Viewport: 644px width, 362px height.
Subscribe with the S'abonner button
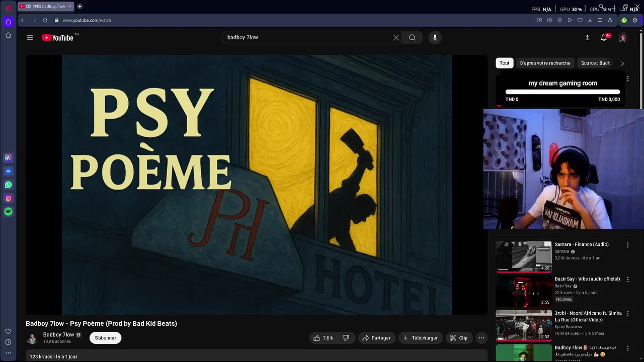(106, 338)
